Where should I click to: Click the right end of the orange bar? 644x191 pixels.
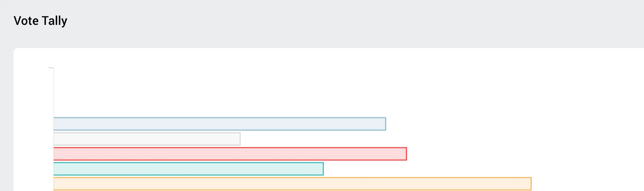(531, 184)
